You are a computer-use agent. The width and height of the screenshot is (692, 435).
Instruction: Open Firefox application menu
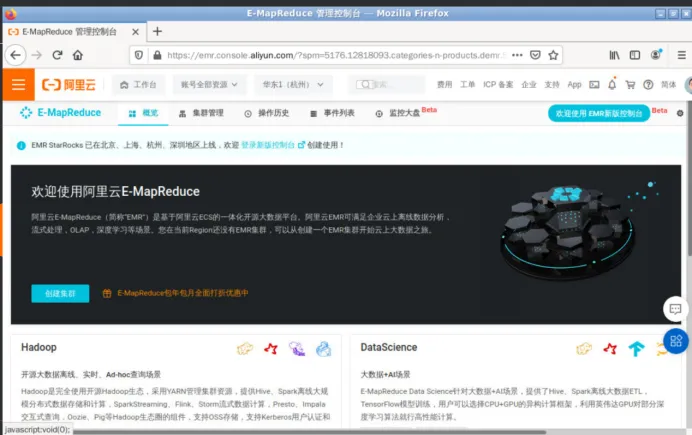[681, 55]
